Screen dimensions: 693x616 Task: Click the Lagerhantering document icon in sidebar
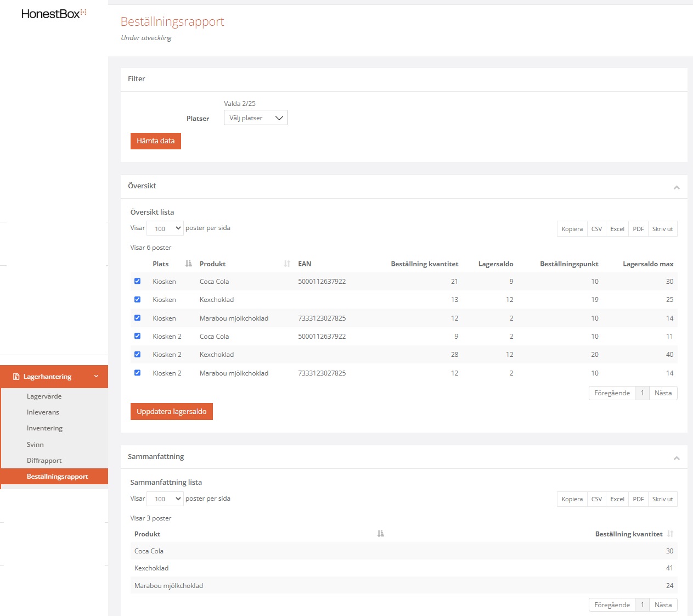point(16,377)
